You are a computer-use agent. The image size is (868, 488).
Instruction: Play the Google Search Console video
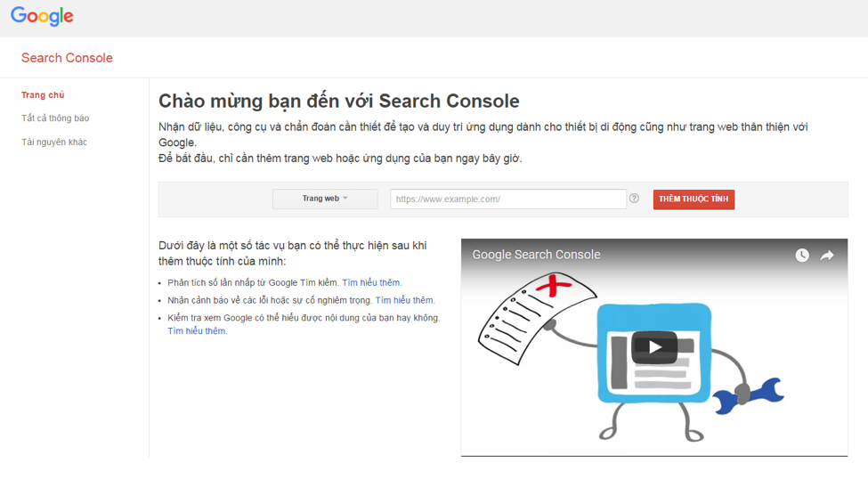[654, 347]
